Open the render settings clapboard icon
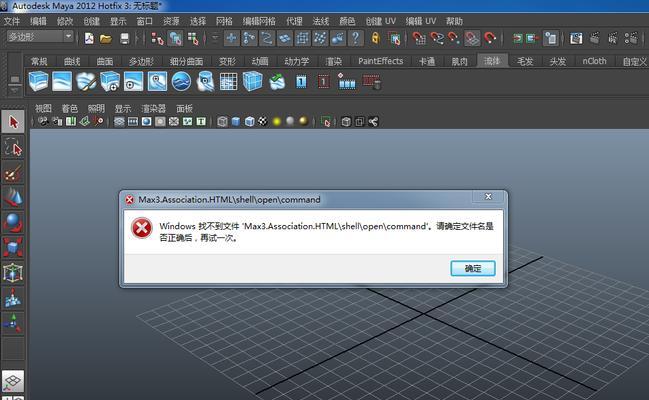 [632, 39]
